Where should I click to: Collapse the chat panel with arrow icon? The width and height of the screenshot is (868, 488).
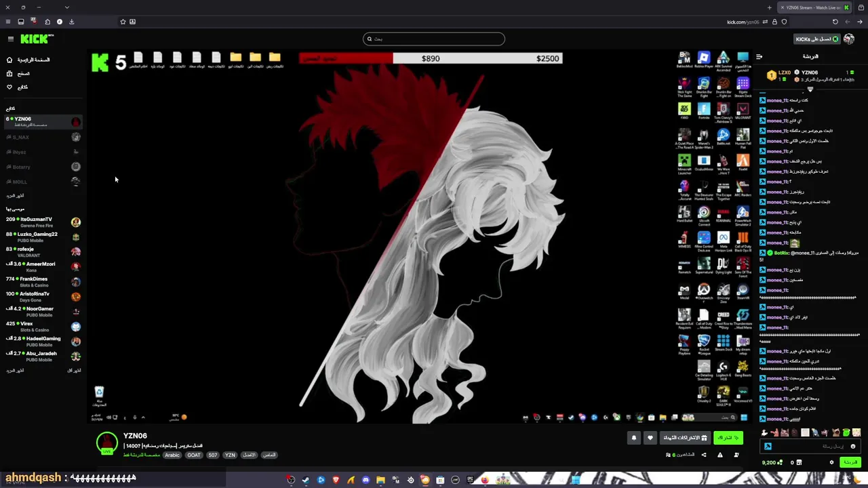pyautogui.click(x=759, y=56)
